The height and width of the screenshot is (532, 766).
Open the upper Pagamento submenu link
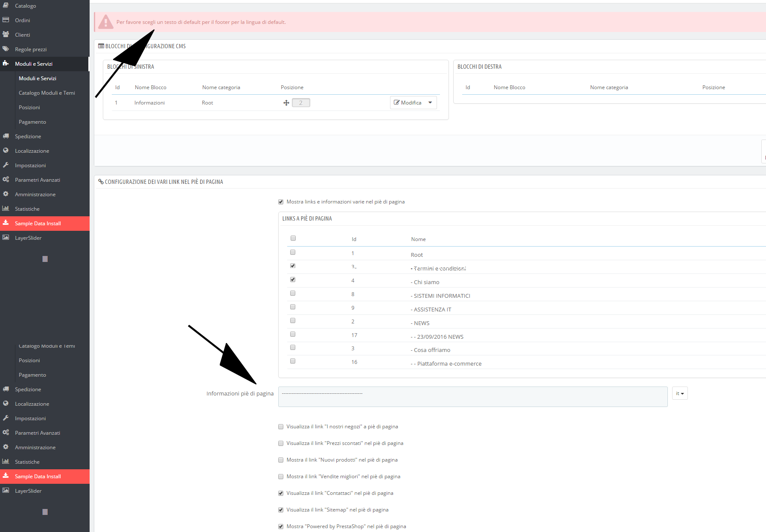coord(32,122)
